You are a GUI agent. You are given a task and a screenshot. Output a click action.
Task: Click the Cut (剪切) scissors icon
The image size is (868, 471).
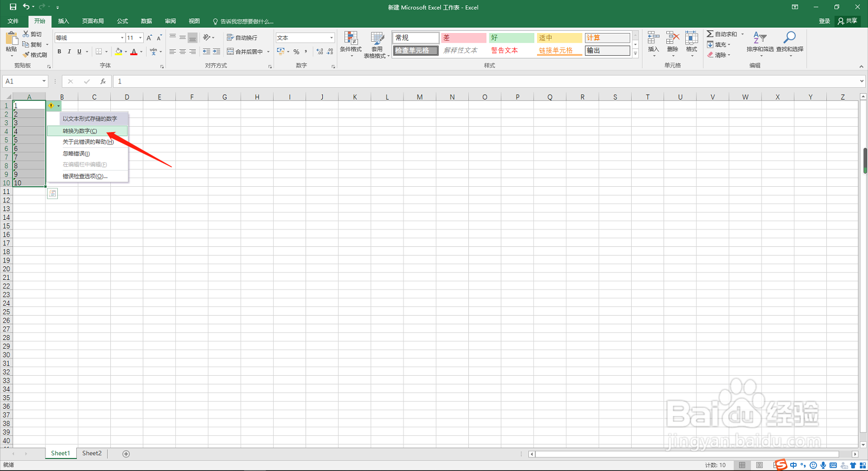pos(26,34)
